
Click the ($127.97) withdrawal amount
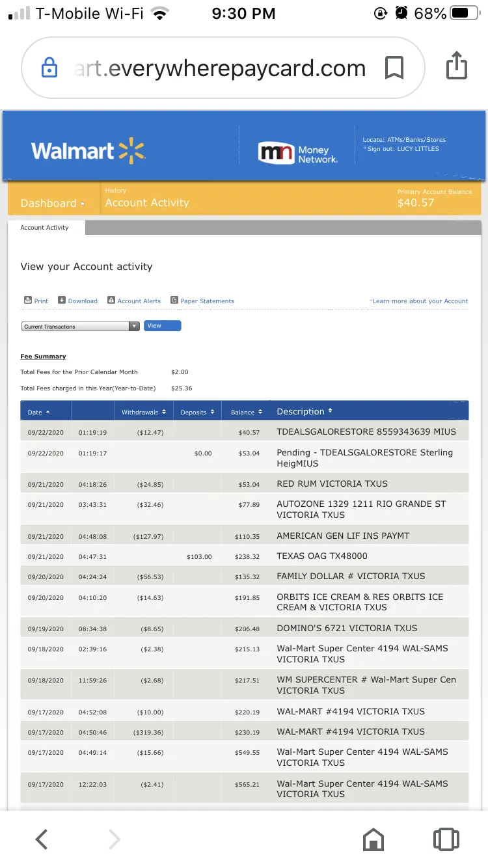pos(148,537)
